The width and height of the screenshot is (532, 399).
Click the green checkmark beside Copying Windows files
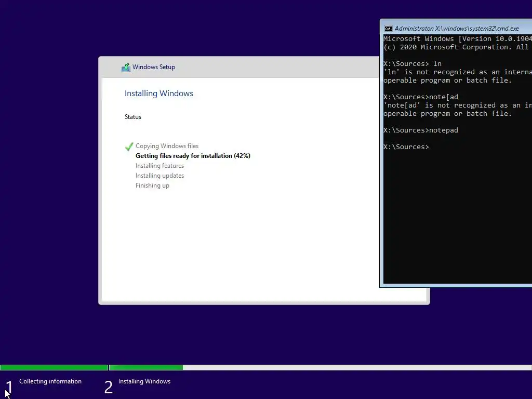coord(129,147)
